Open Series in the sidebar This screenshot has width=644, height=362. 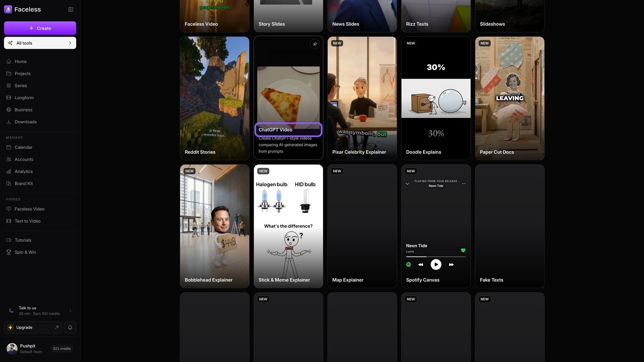point(40,86)
